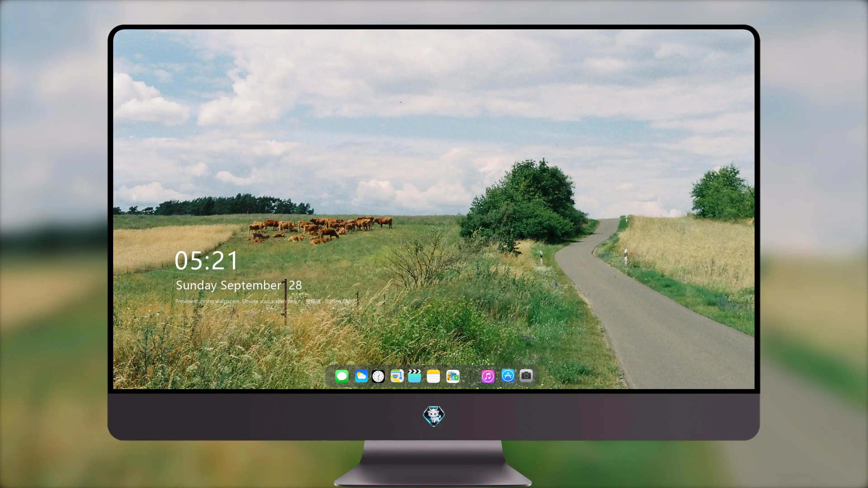Launch the Camera app from the dock
The width and height of the screenshot is (868, 488).
[526, 375]
